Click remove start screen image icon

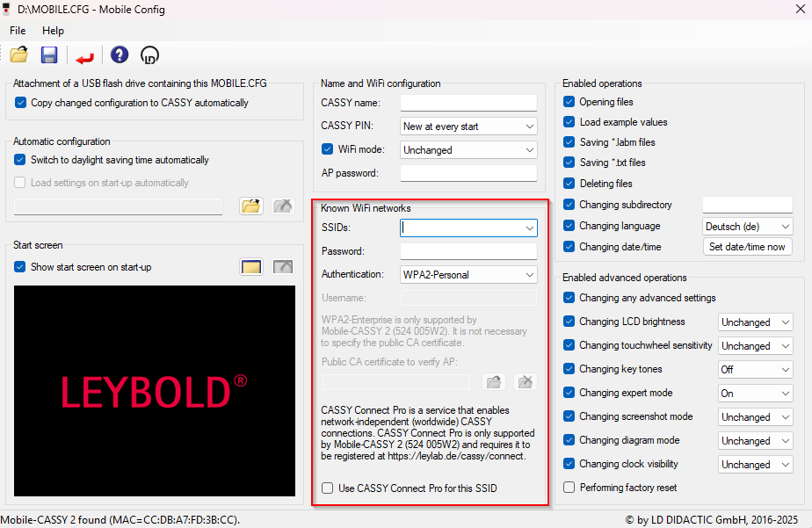[282, 267]
